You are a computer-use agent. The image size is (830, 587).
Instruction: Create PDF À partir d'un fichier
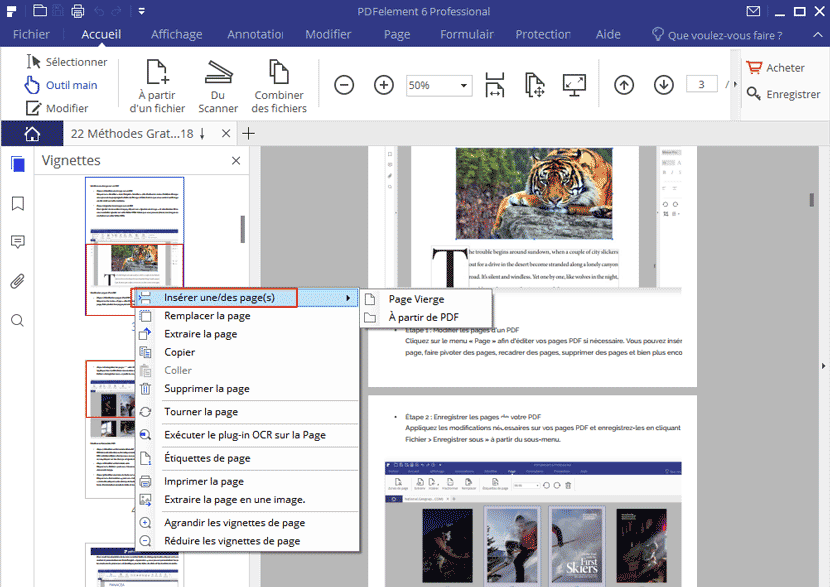pyautogui.click(x=157, y=86)
